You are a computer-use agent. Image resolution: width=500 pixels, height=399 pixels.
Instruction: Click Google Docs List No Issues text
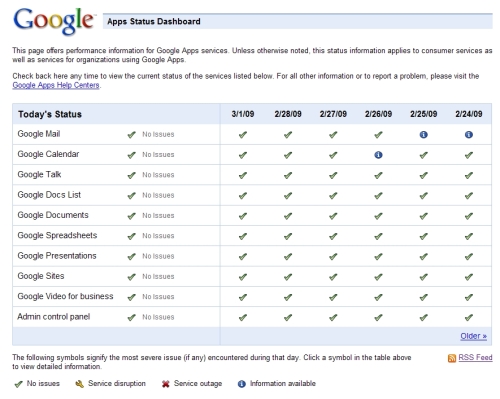[158, 195]
